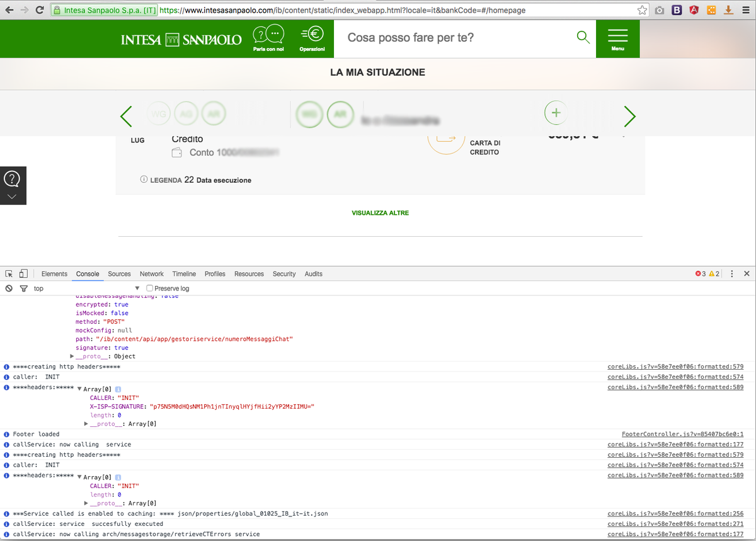Bookmark this page with the star icon
Image resolution: width=756 pixels, height=541 pixels.
(642, 10)
